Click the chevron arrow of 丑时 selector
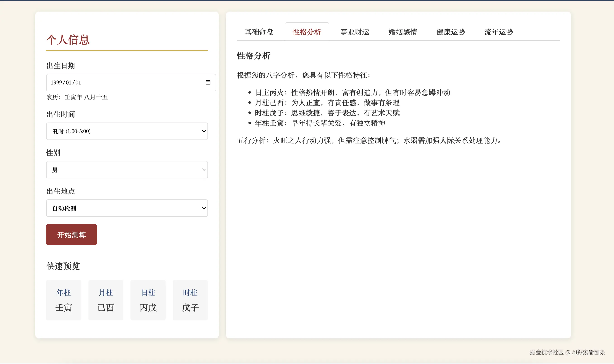Viewport: 614px width, 364px height. 204,131
